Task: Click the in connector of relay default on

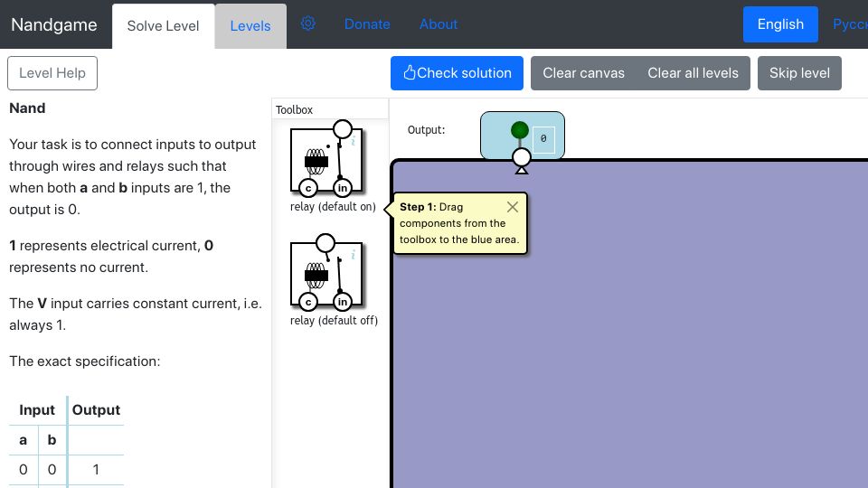Action: pyautogui.click(x=343, y=188)
